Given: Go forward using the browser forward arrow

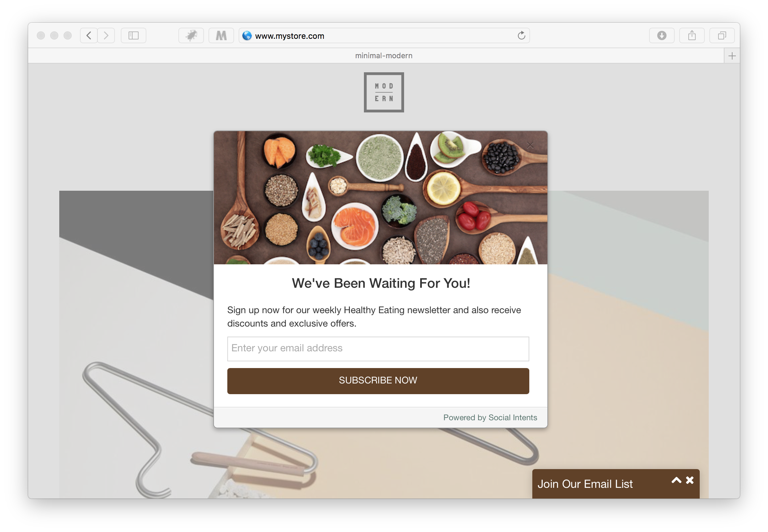Looking at the screenshot, I should 106,35.
